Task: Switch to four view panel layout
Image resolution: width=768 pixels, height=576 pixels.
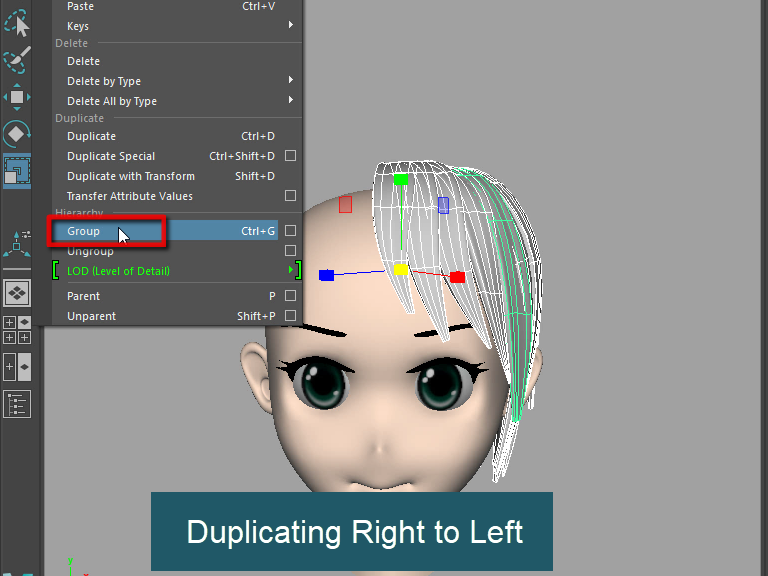Action: (17, 329)
